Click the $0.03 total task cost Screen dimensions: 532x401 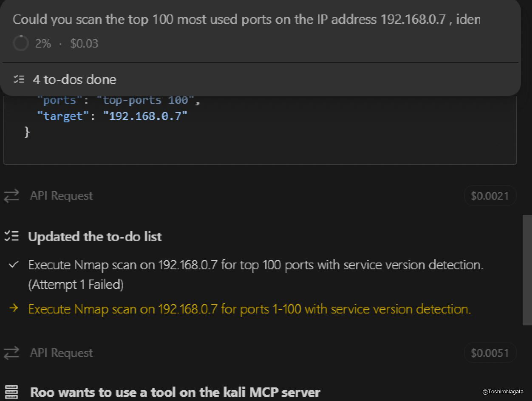84,43
